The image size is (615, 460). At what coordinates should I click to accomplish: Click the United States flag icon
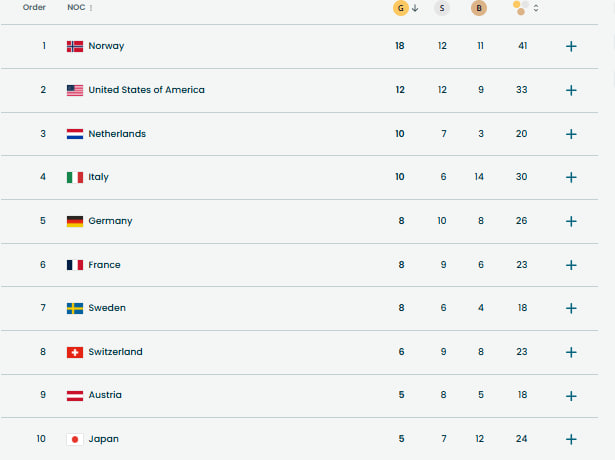(75, 90)
